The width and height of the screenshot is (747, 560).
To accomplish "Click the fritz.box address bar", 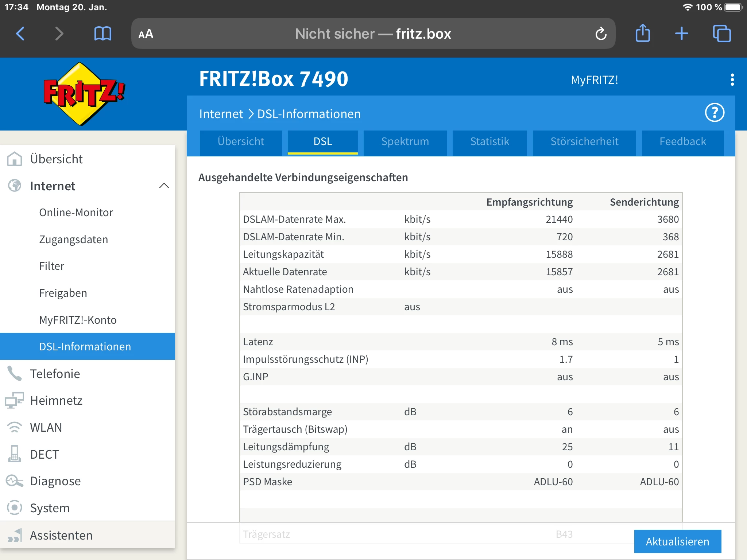I will pos(373,34).
